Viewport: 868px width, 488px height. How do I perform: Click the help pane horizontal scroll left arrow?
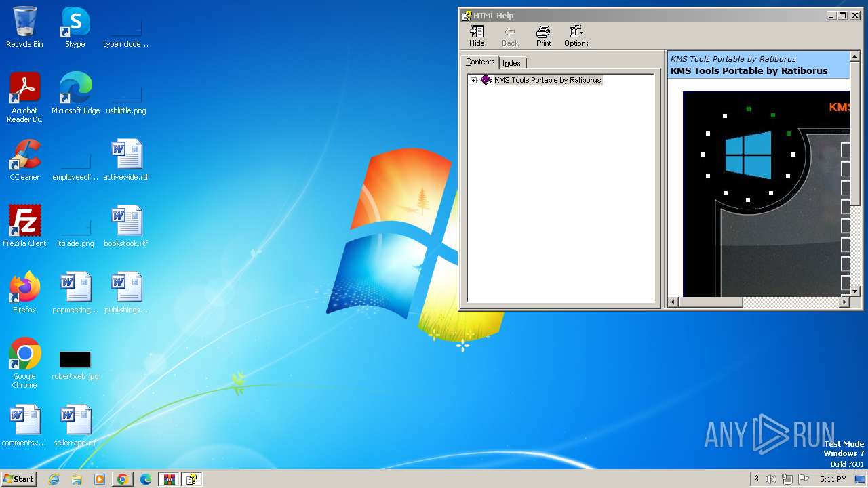click(x=673, y=302)
